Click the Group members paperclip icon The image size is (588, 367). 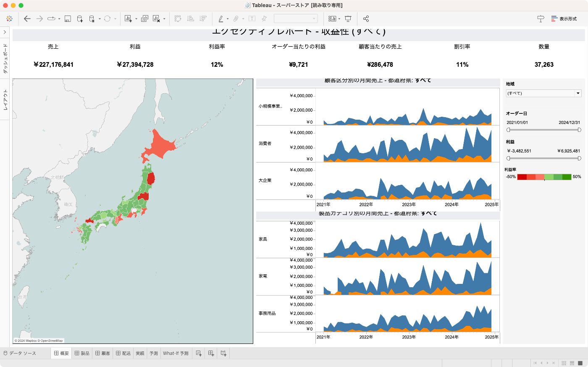236,18
